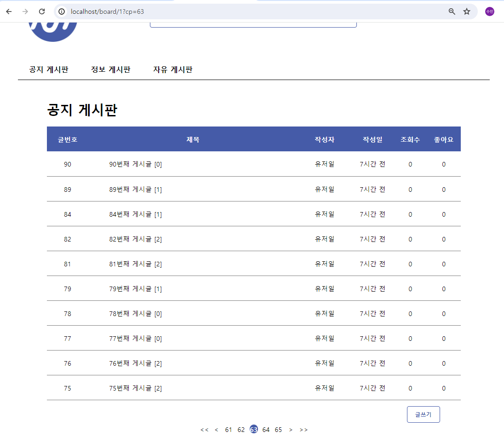Click the 공지 게시판 page heading
The height and width of the screenshot is (437, 504).
coord(82,109)
